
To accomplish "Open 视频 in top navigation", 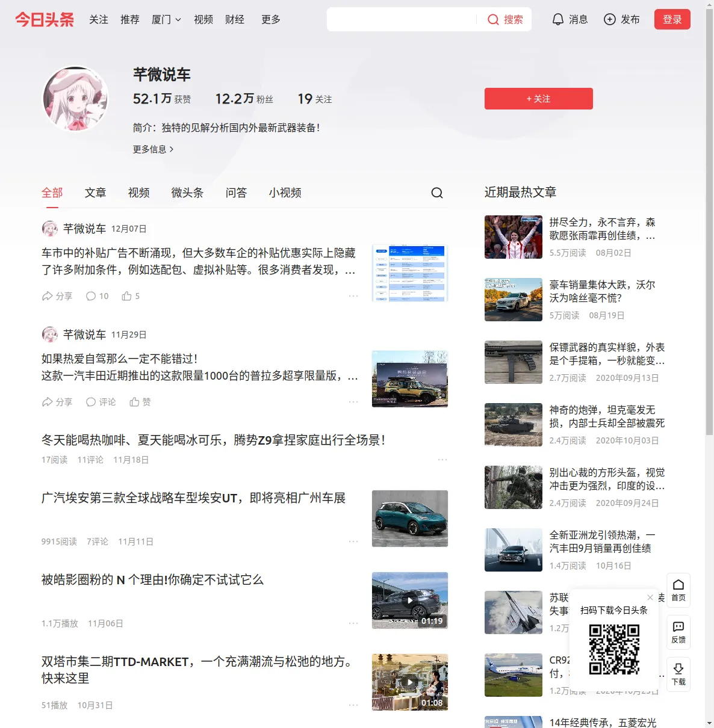I will pos(203,19).
